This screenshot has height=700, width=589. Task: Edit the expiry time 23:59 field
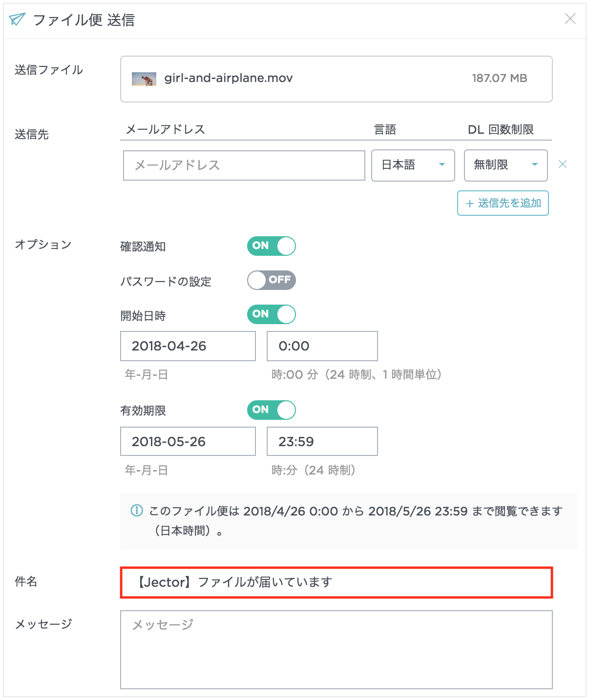pos(322,441)
